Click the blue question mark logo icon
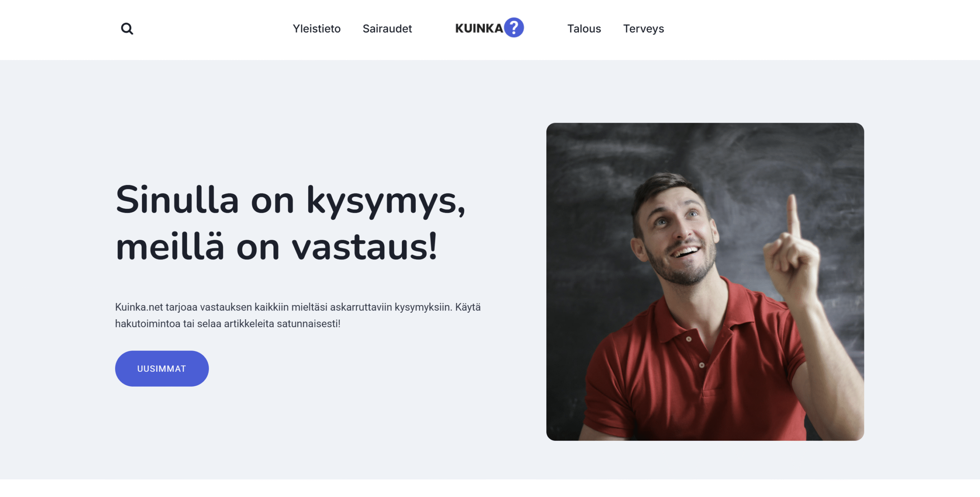 (514, 28)
